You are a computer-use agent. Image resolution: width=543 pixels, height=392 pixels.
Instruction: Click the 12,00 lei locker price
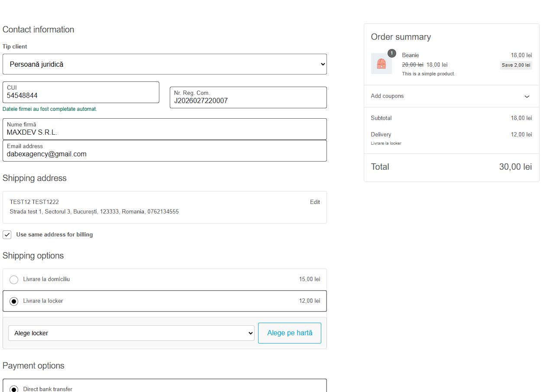pyautogui.click(x=310, y=301)
